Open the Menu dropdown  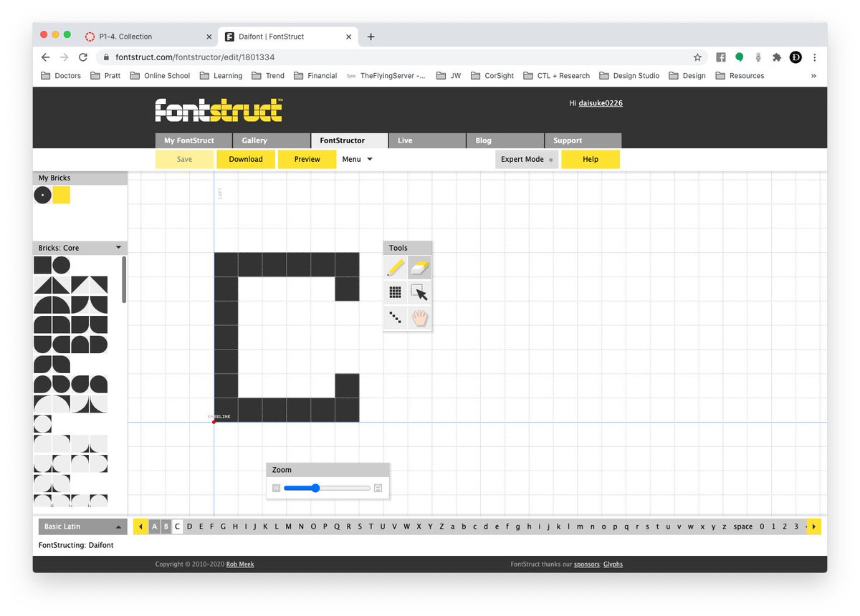[x=357, y=159]
